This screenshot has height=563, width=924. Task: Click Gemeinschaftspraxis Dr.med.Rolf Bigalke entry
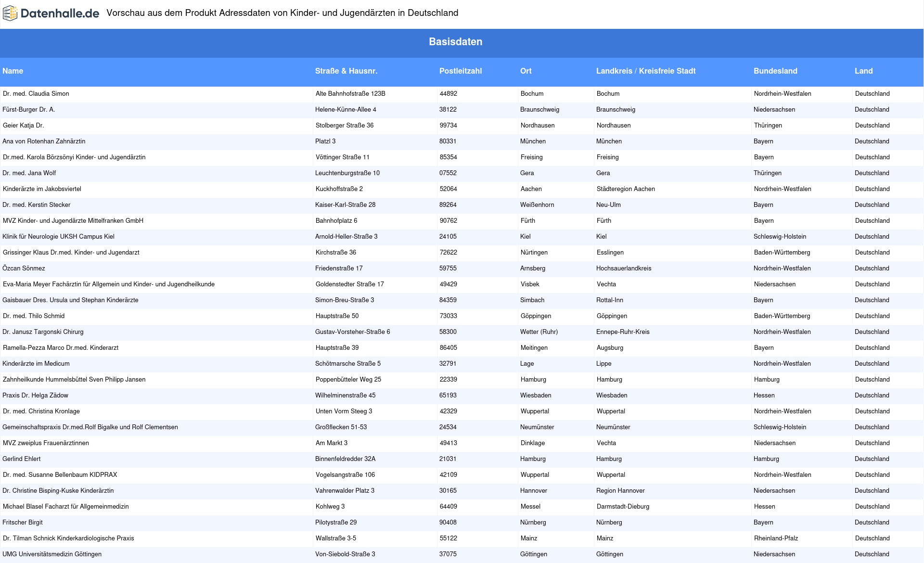(90, 427)
